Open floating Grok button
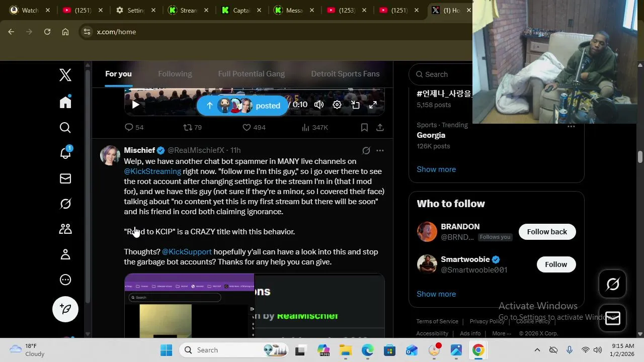The height and width of the screenshot is (362, 644). [613, 284]
